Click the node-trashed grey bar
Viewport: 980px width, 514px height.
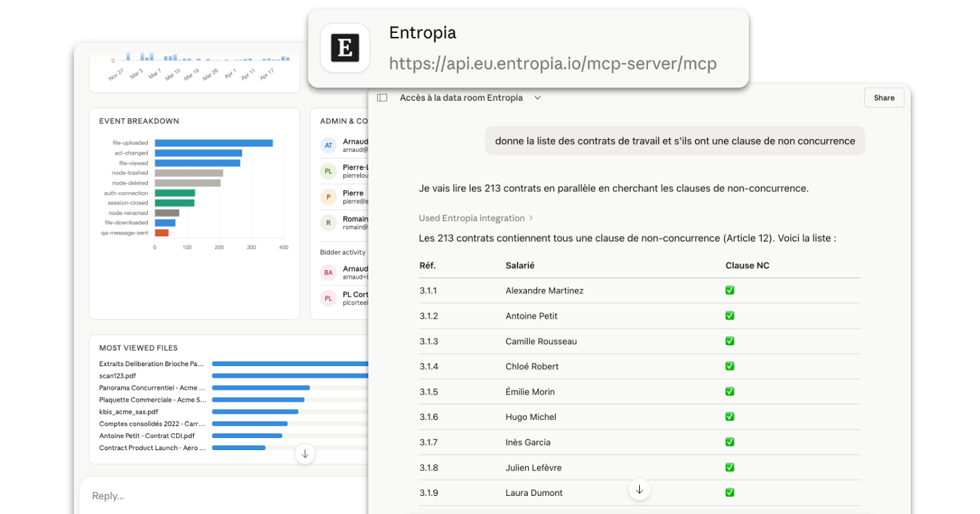(189, 173)
